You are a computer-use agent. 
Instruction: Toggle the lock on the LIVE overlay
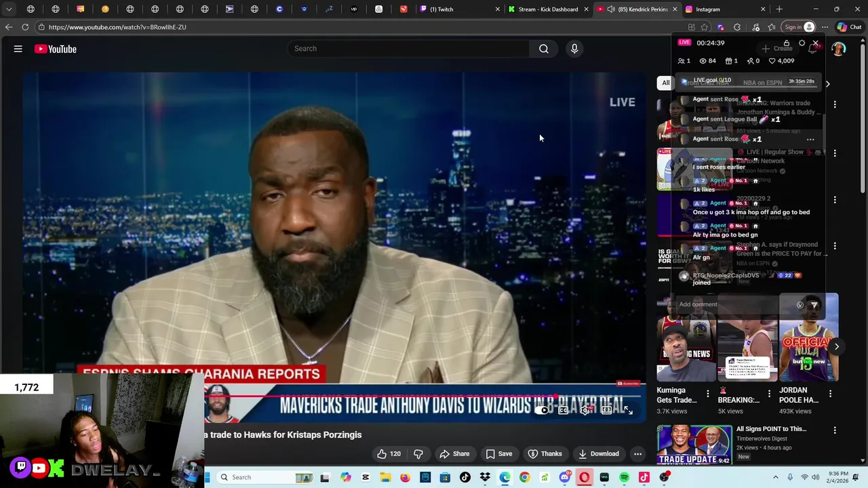coord(787,43)
